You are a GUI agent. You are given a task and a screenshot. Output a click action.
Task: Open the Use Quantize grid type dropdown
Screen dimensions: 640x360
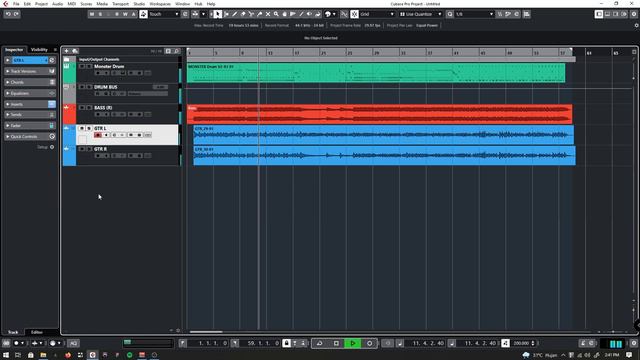[420, 14]
